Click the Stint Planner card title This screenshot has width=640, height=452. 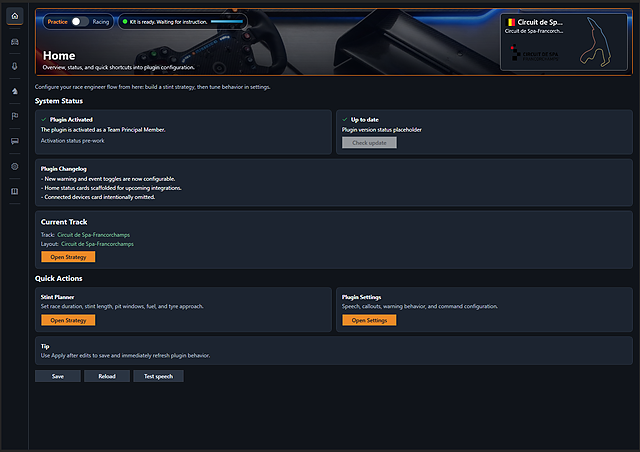click(x=58, y=297)
